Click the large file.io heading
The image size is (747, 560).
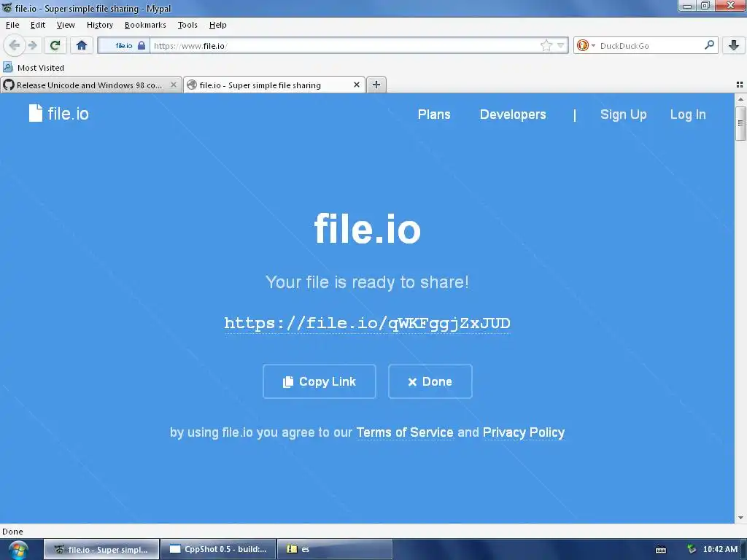368,229
